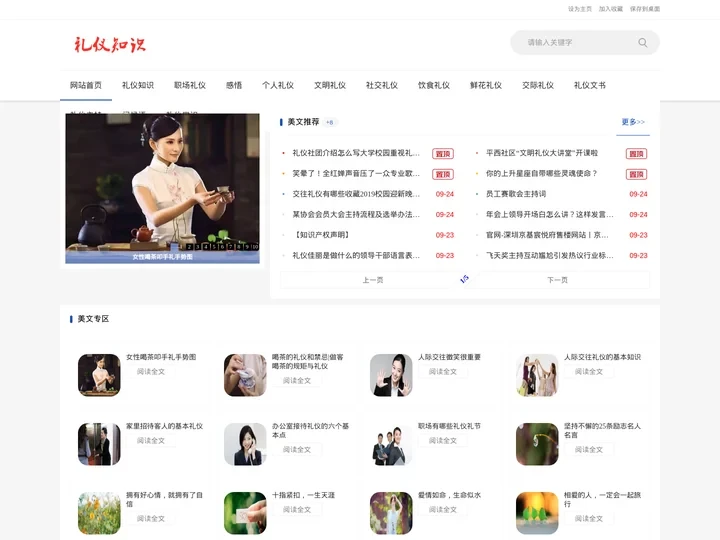Open the 【知识产权声明】 article

(x=322, y=235)
